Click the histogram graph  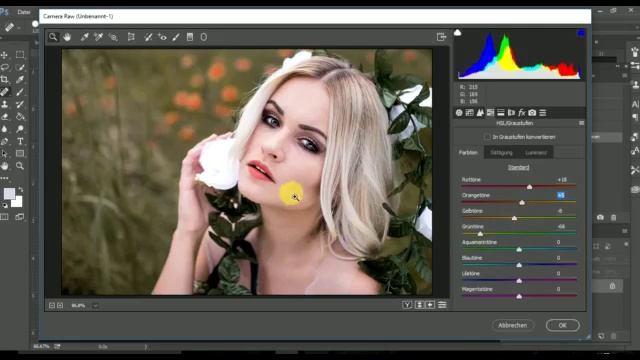(x=519, y=55)
